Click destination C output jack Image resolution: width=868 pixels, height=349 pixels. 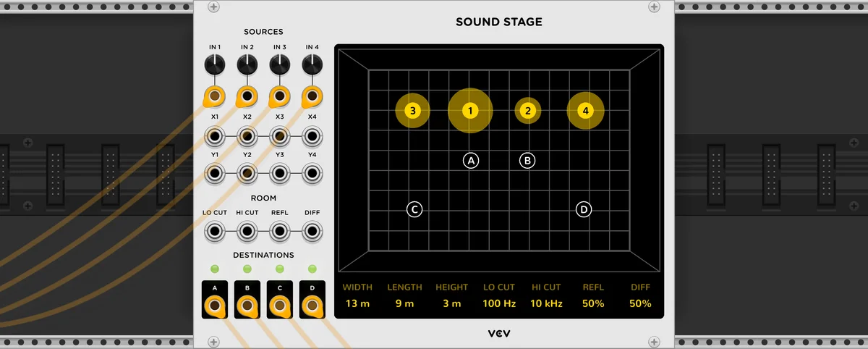tap(280, 307)
